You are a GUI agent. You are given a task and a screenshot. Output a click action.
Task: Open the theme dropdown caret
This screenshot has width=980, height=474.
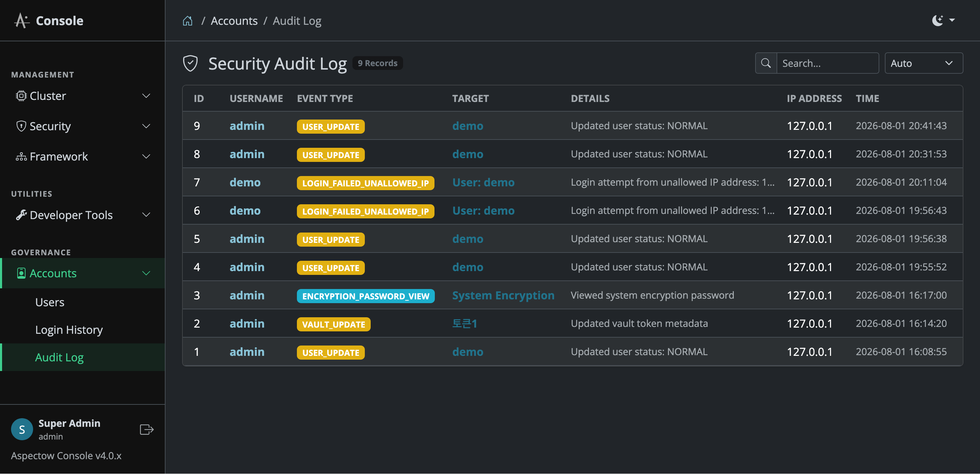point(952,20)
